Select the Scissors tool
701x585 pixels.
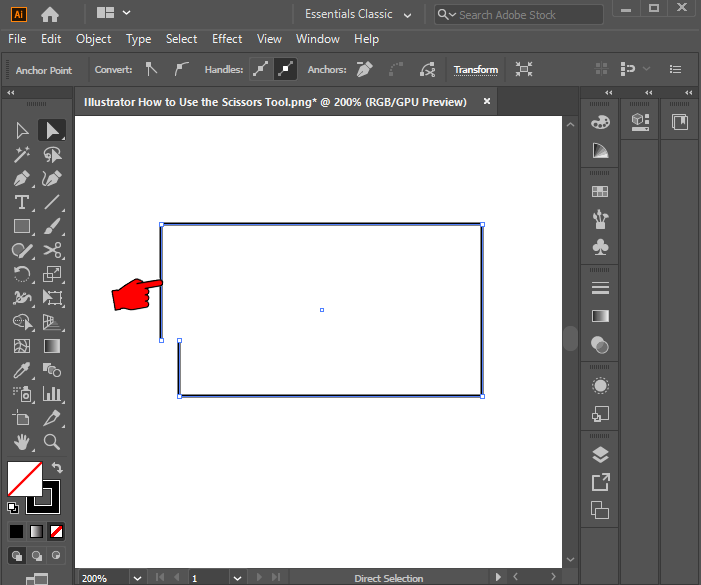[53, 250]
